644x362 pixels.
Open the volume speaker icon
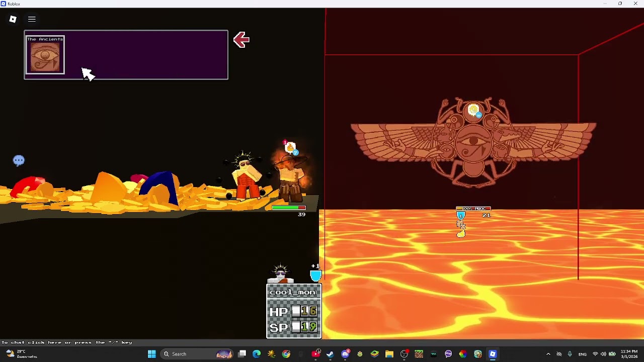603,354
